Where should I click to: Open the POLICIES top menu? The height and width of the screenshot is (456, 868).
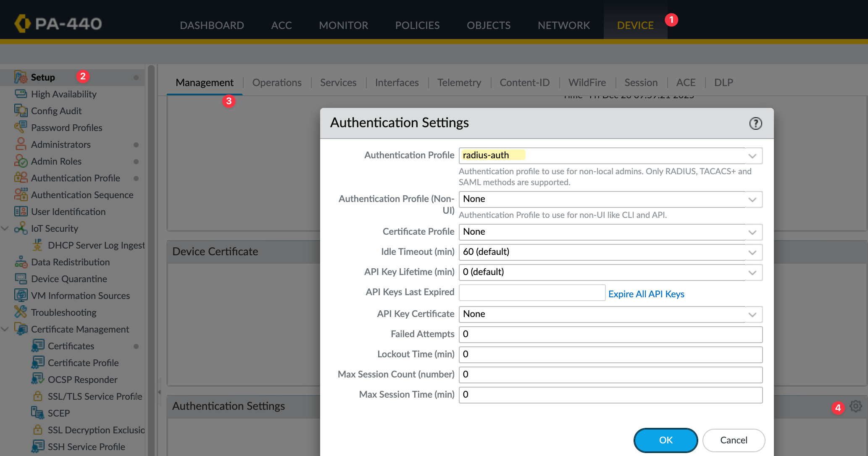[x=417, y=25]
